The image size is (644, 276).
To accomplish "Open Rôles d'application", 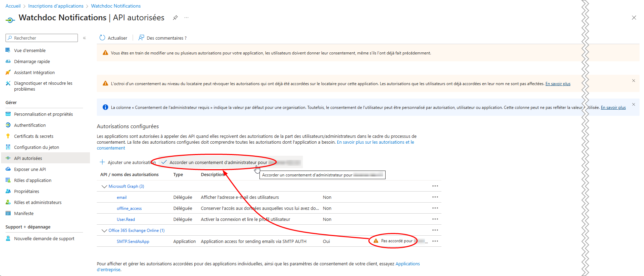I will click(x=32, y=180).
